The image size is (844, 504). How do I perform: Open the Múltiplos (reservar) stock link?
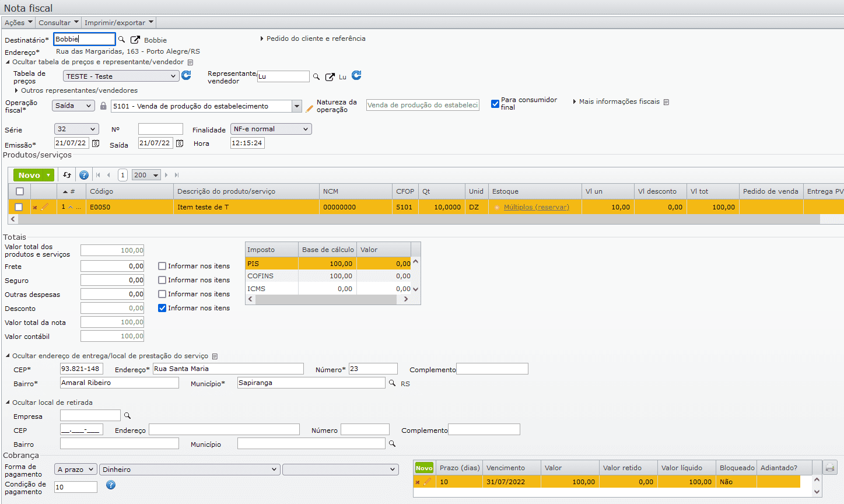536,207
